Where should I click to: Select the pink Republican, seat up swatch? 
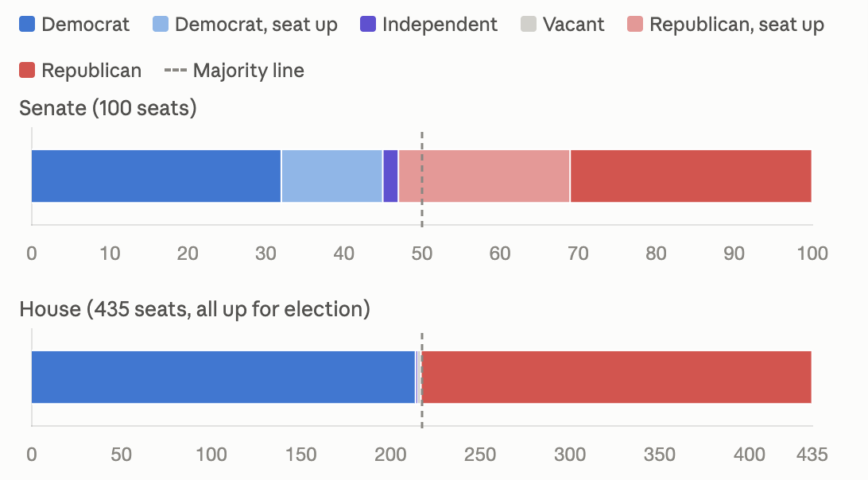(636, 25)
